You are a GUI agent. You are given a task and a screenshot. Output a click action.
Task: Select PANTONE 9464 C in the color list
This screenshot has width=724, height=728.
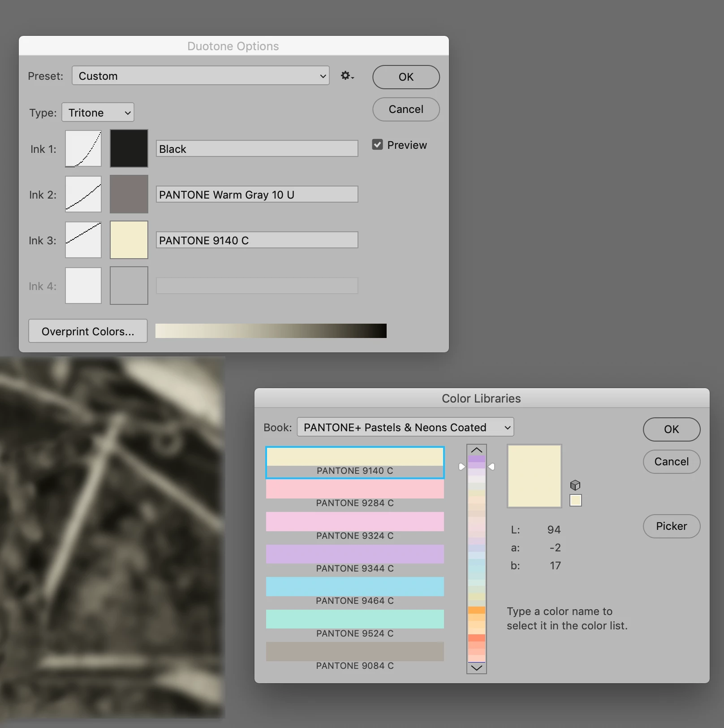[x=355, y=592]
